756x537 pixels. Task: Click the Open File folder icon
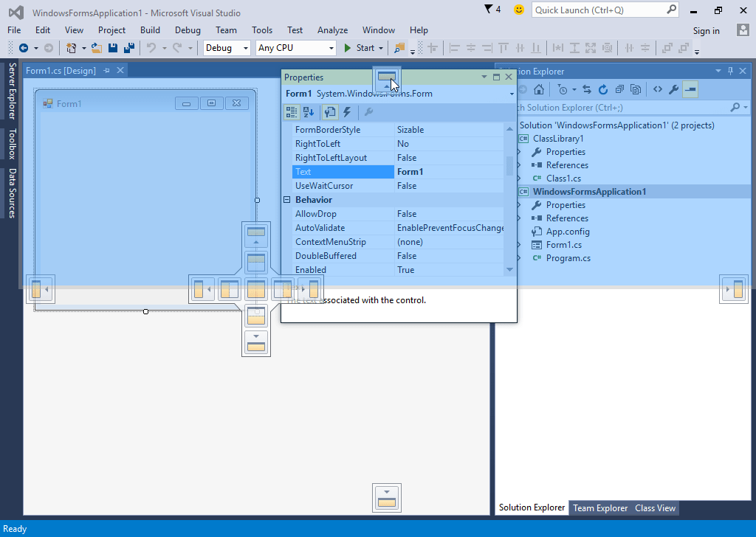97,48
